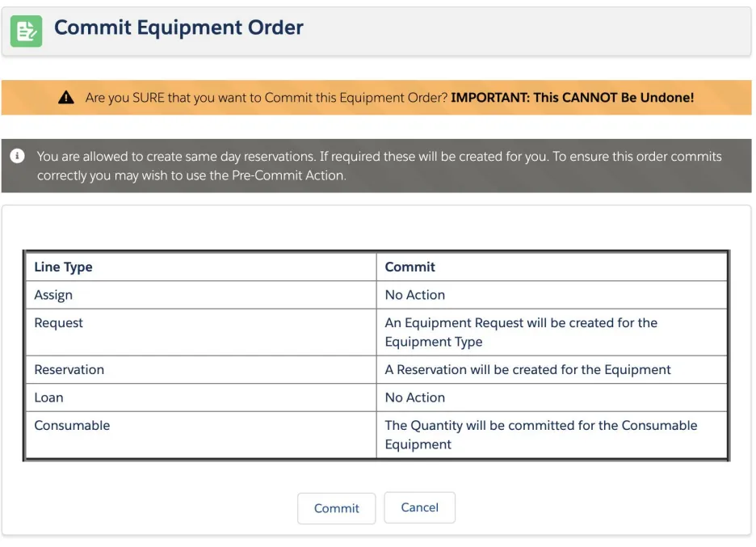This screenshot has height=547, width=756.
Task: Click the black warning triangle icon
Action: pos(66,98)
